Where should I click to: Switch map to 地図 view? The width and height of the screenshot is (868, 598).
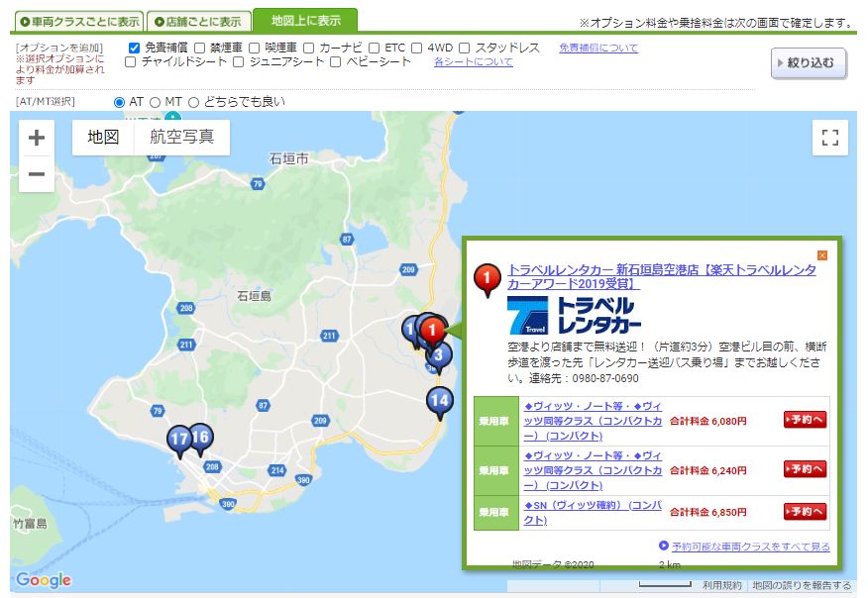pyautogui.click(x=103, y=137)
